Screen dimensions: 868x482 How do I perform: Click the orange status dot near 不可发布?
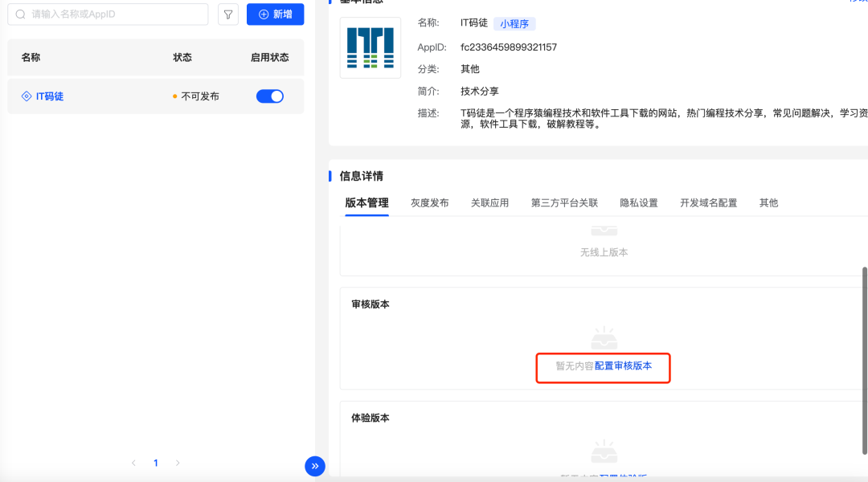coord(174,96)
